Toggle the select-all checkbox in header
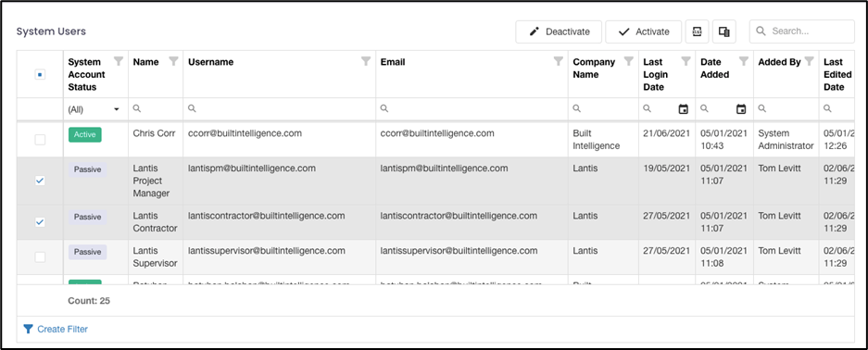868x350 pixels. (40, 75)
